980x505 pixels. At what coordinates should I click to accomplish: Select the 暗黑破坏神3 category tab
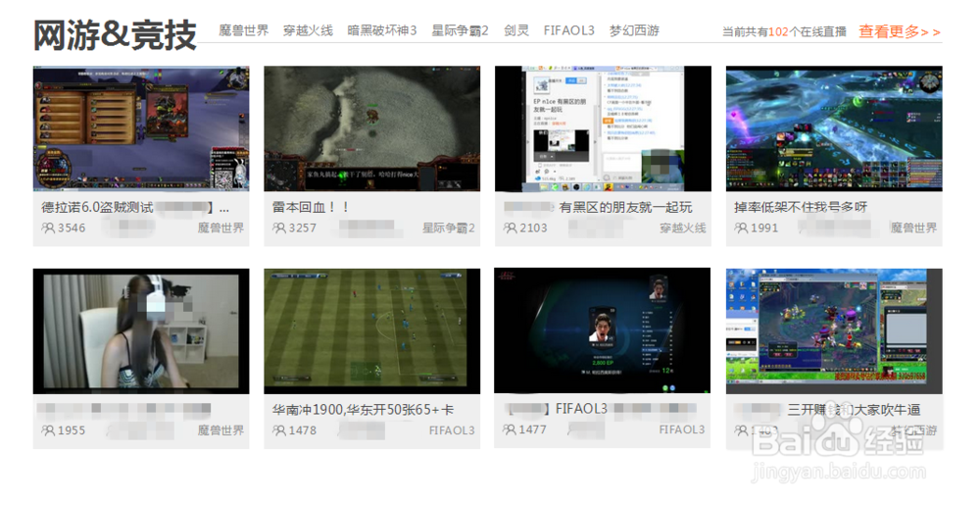(382, 30)
